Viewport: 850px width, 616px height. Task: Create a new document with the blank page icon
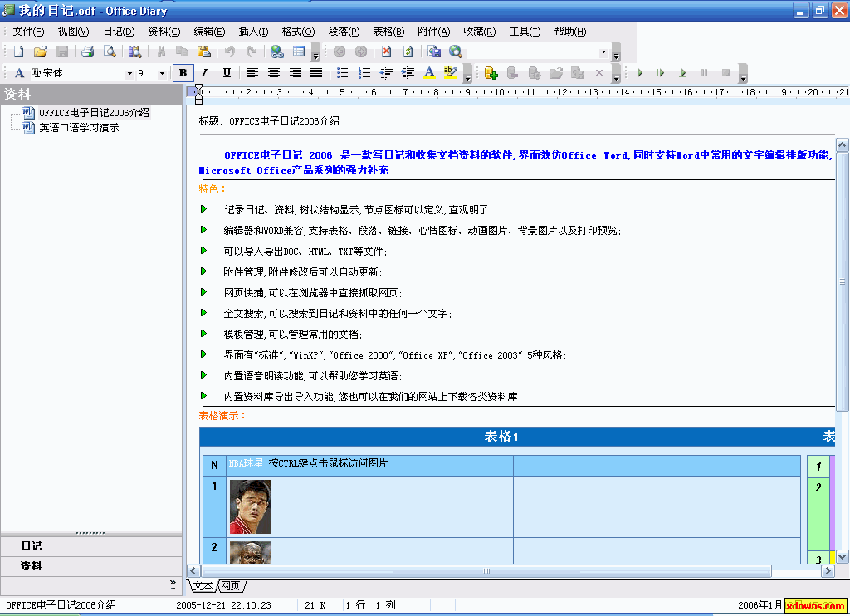[x=18, y=51]
